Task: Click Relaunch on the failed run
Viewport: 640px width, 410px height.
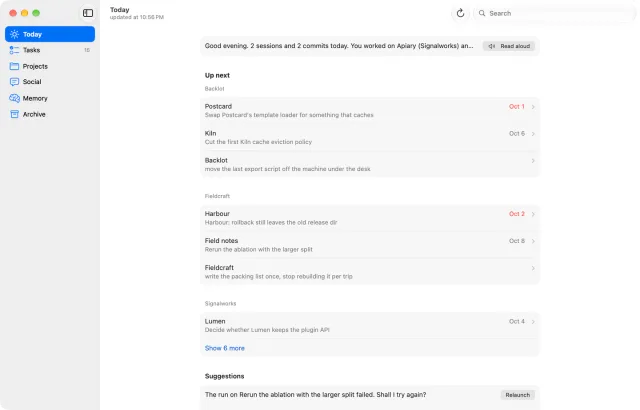Action: (518, 395)
